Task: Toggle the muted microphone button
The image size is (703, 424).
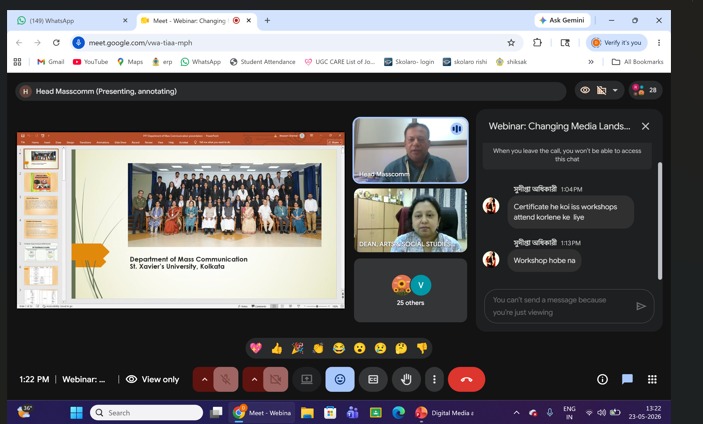Action: pos(226,379)
